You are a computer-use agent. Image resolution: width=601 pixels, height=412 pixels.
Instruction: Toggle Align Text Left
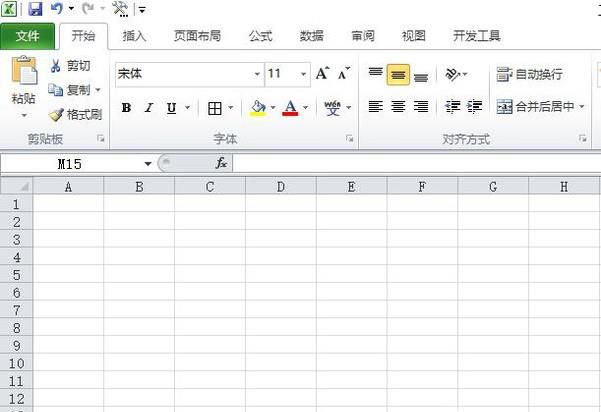[x=375, y=106]
